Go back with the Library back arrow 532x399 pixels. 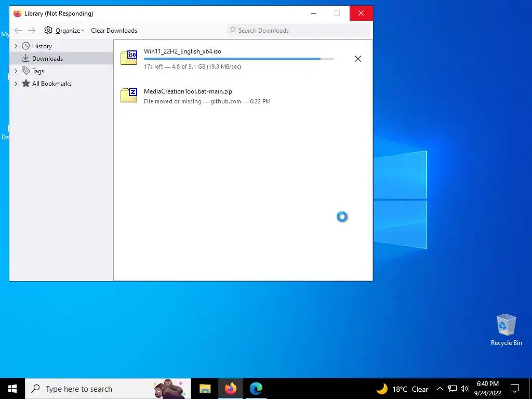click(18, 31)
